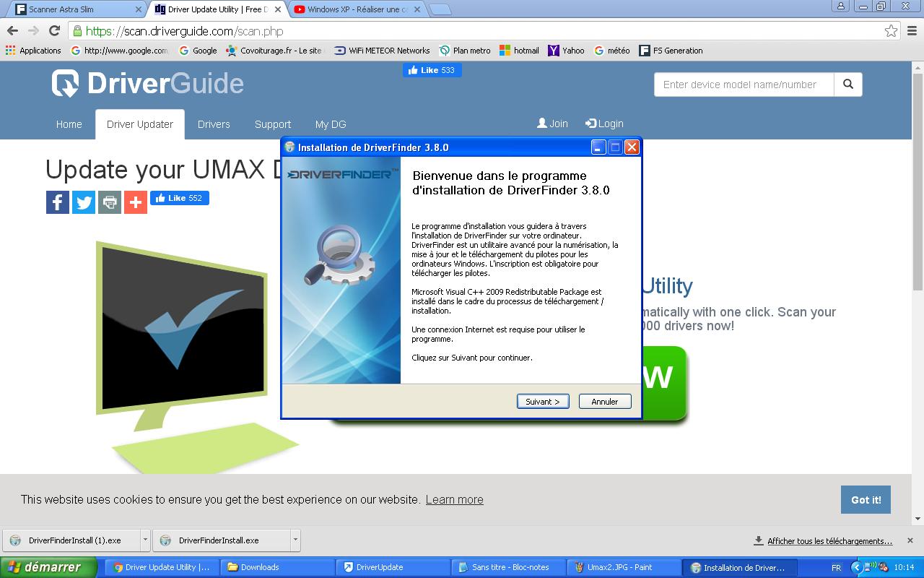Open the démarrer Start menu

click(x=48, y=567)
